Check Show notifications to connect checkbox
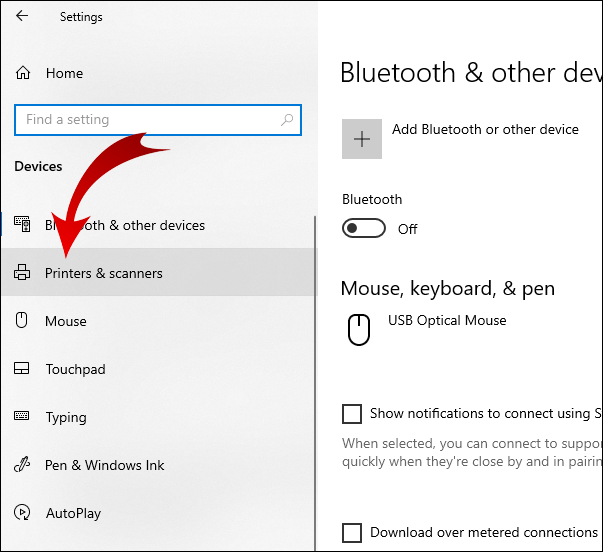Viewport: 603px width, 552px height. 352,414
